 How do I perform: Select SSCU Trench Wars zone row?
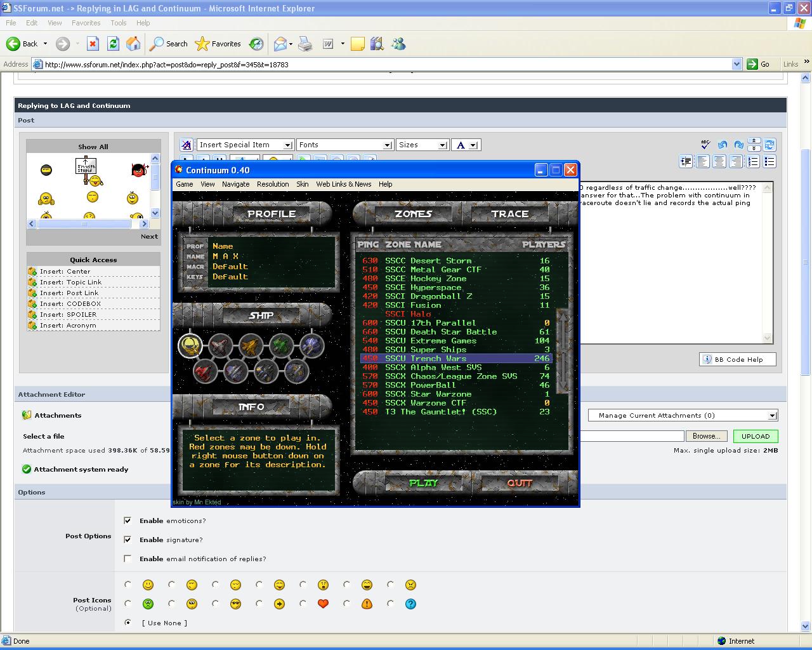[455, 359]
